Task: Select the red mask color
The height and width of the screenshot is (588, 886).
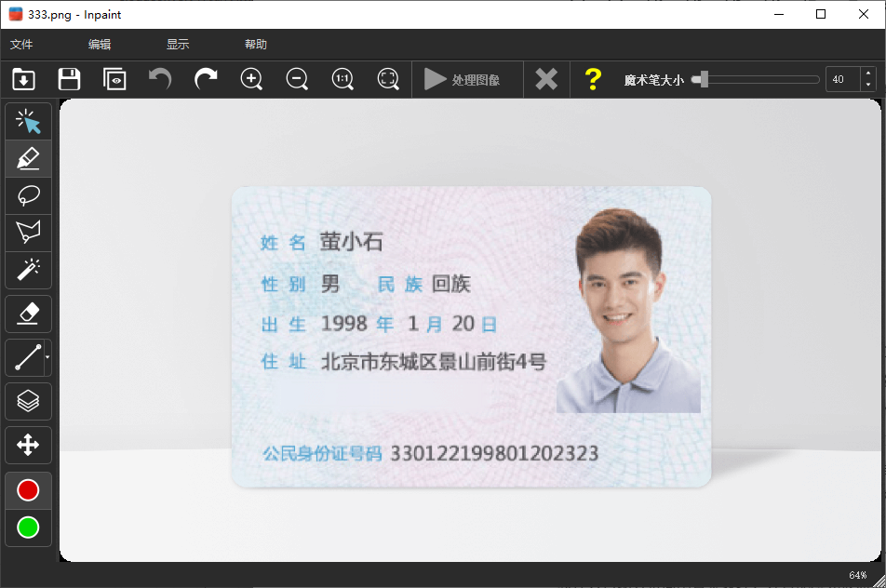Action: tap(28, 490)
